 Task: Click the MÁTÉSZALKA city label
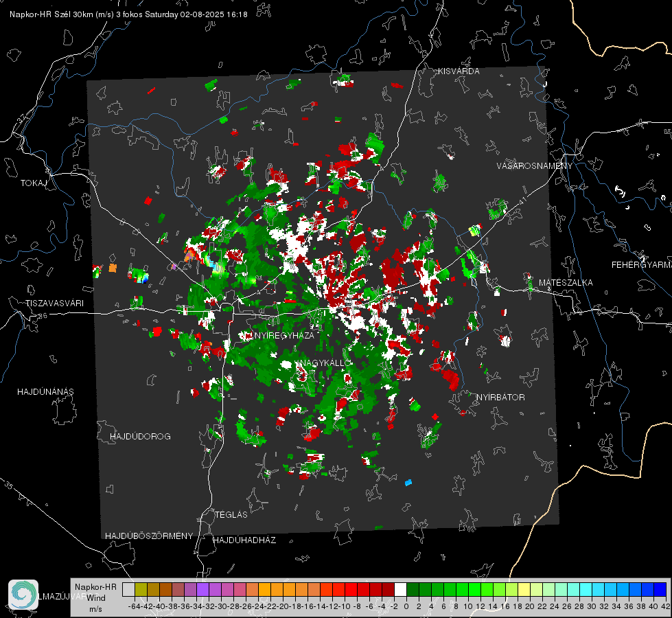(x=566, y=283)
